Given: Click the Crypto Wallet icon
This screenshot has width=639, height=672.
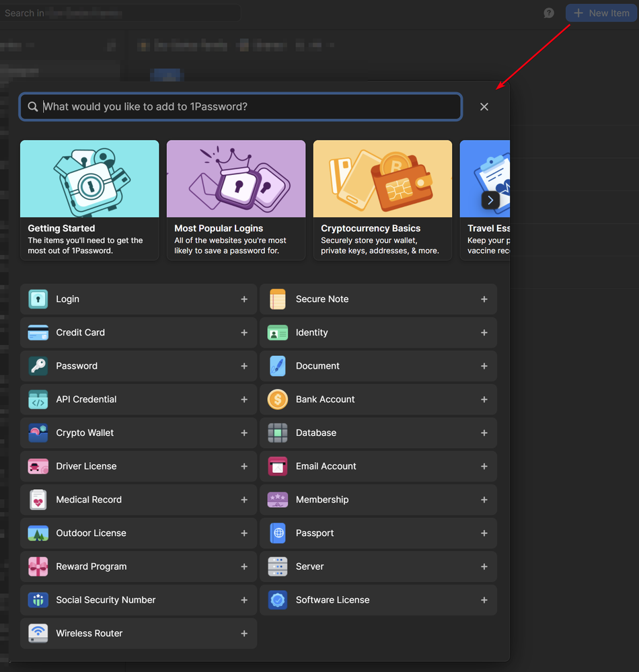Looking at the screenshot, I should [x=38, y=433].
